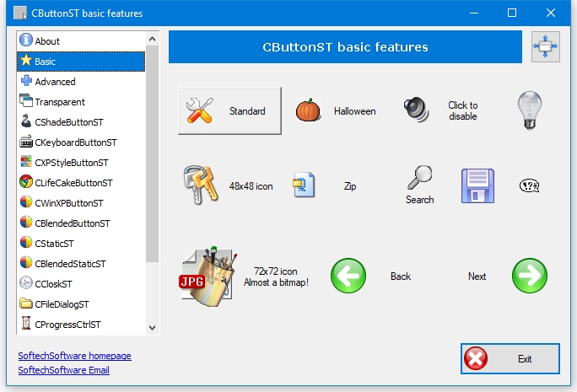Screen dimensions: 577x392
Task: Click the blue CButtonST basic features banner
Action: click(x=345, y=46)
